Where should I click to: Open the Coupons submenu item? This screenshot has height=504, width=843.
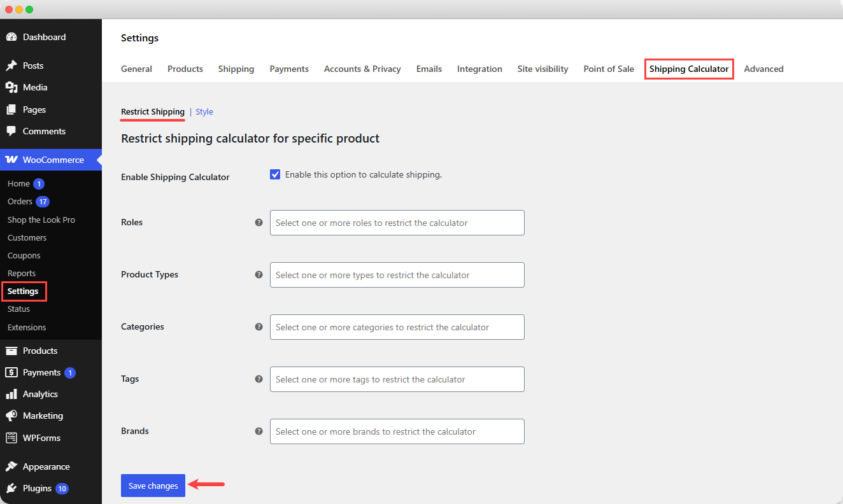point(24,255)
